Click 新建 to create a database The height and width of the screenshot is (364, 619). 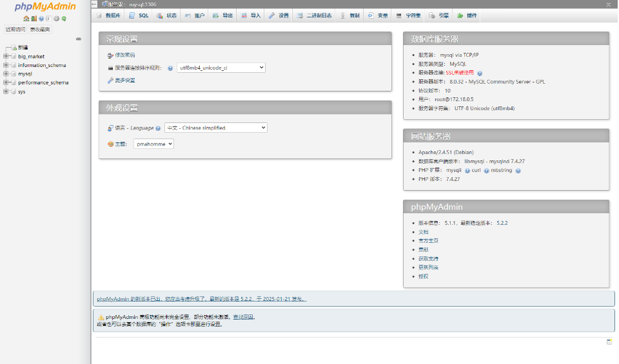23,47
